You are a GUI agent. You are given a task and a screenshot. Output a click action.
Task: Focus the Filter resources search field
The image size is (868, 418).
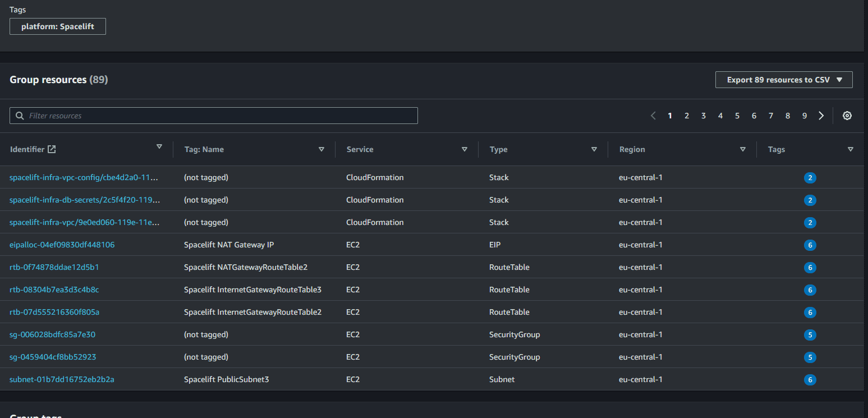(214, 116)
